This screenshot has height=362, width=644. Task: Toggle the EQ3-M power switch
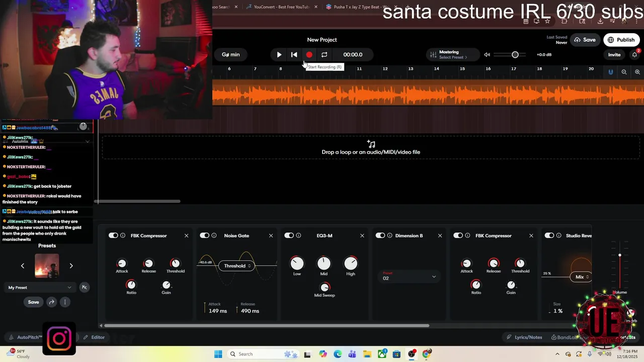289,235
